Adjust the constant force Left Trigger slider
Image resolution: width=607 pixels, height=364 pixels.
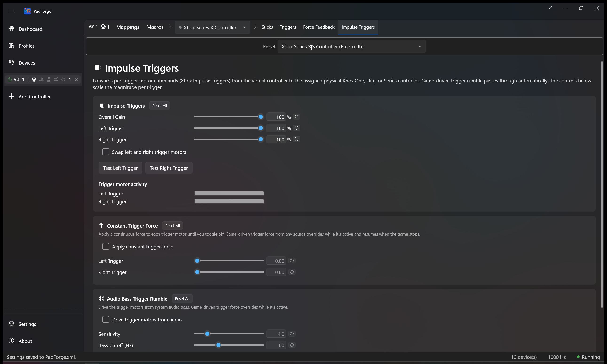click(229, 261)
